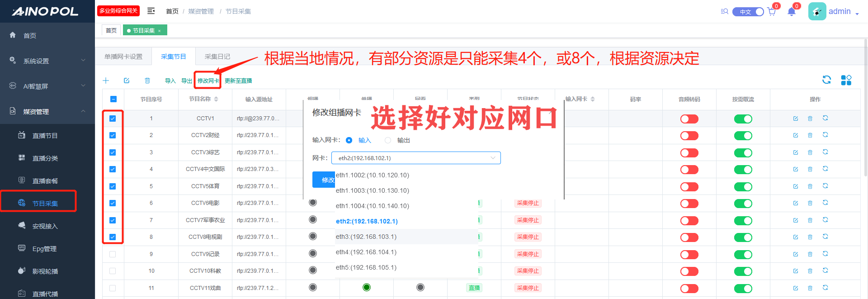Click the 修改网卡 button

[x=208, y=81]
